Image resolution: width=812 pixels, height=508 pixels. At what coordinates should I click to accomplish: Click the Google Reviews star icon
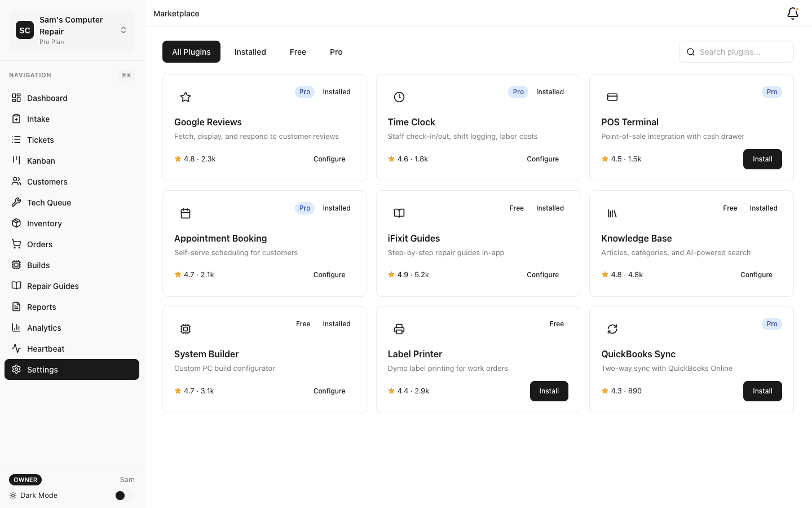coord(186,97)
